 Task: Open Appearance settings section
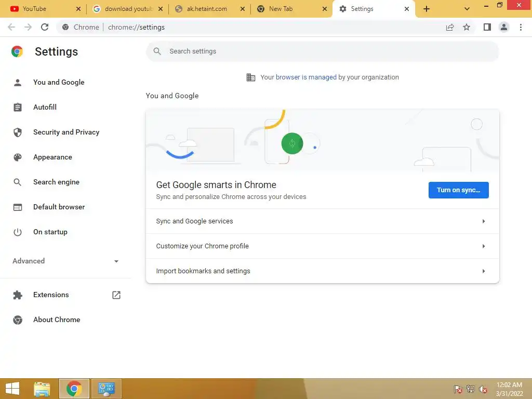tap(52, 157)
